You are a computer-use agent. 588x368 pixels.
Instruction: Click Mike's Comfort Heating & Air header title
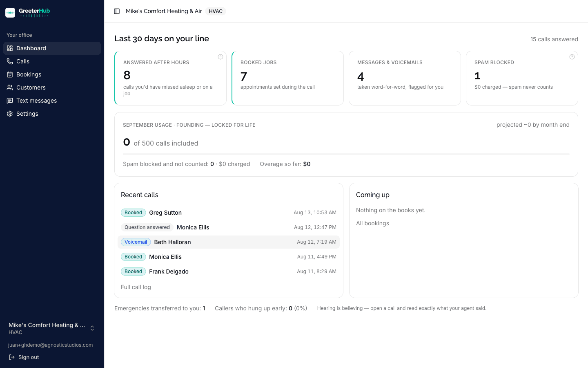point(164,11)
